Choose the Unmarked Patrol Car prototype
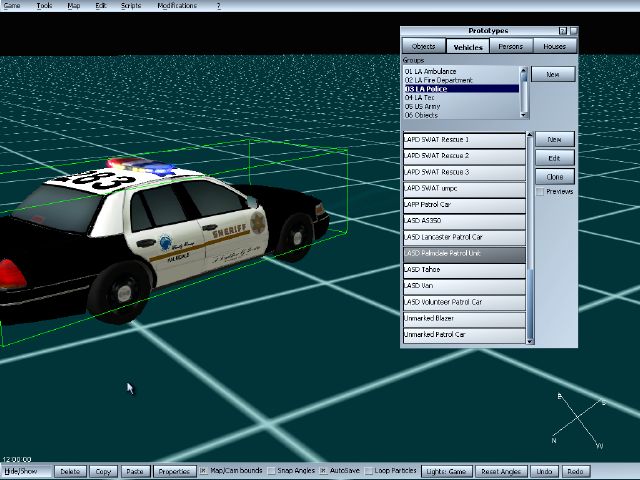640x480 pixels. [x=464, y=335]
